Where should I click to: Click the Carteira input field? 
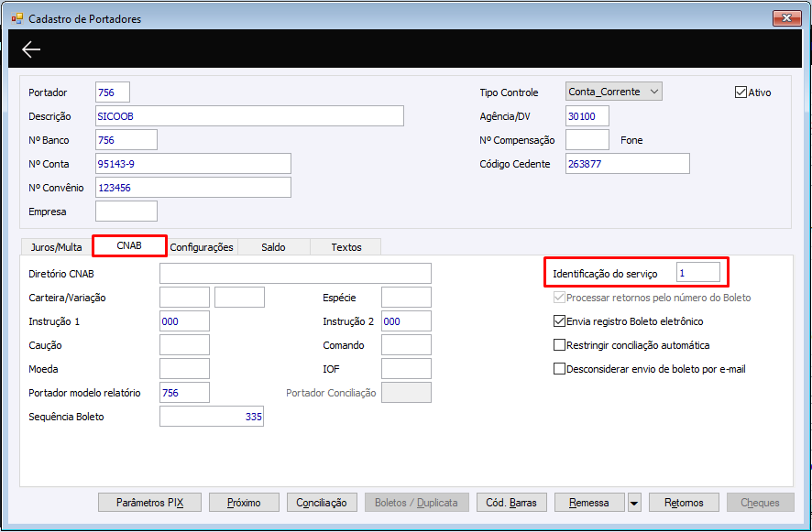(184, 297)
